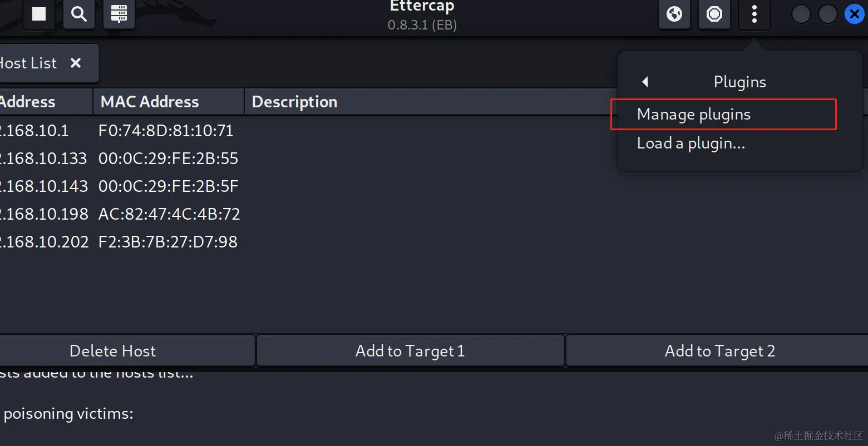The height and width of the screenshot is (446, 868).
Task: Open the hosts list icon in toolbar
Action: tap(119, 14)
